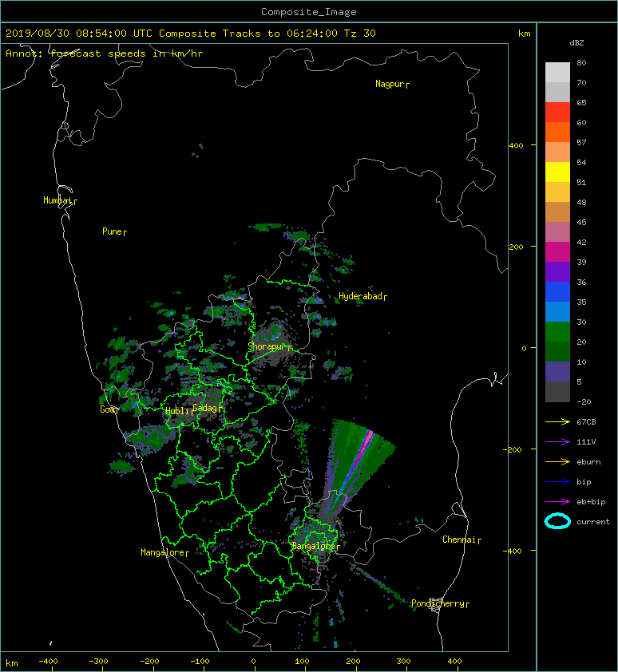Click the 300 tick on the bottom km axis
618x672 pixels.
pos(403,662)
